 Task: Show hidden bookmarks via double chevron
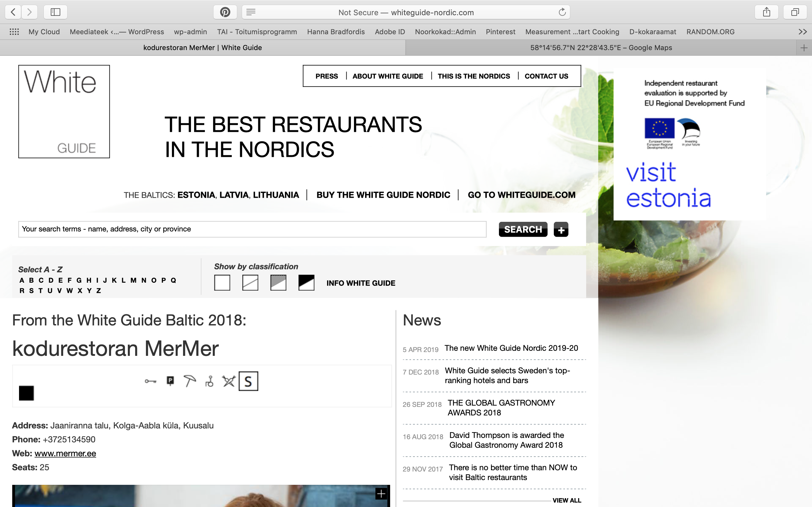(802, 32)
